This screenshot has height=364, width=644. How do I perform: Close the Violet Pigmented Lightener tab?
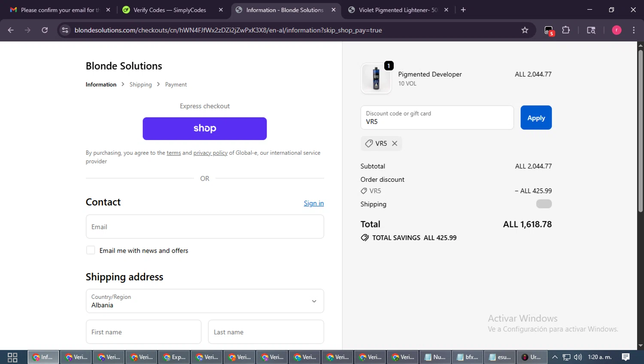tap(447, 10)
